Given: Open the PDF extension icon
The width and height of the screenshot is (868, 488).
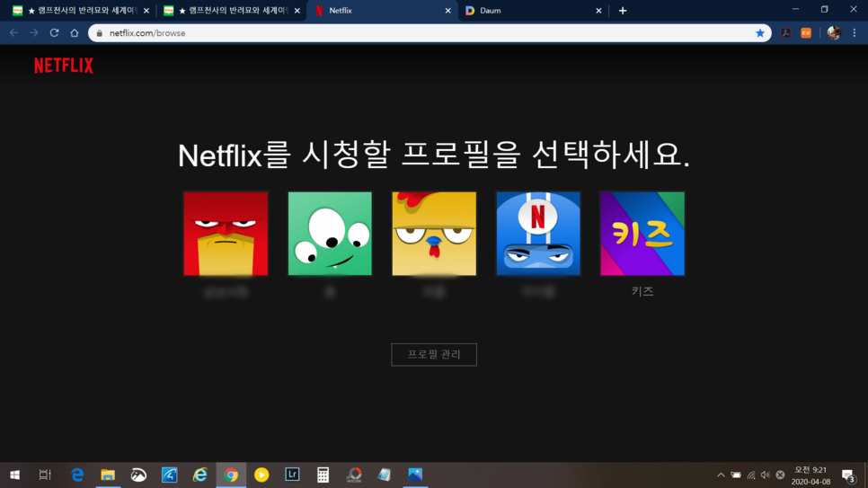Looking at the screenshot, I should [785, 33].
